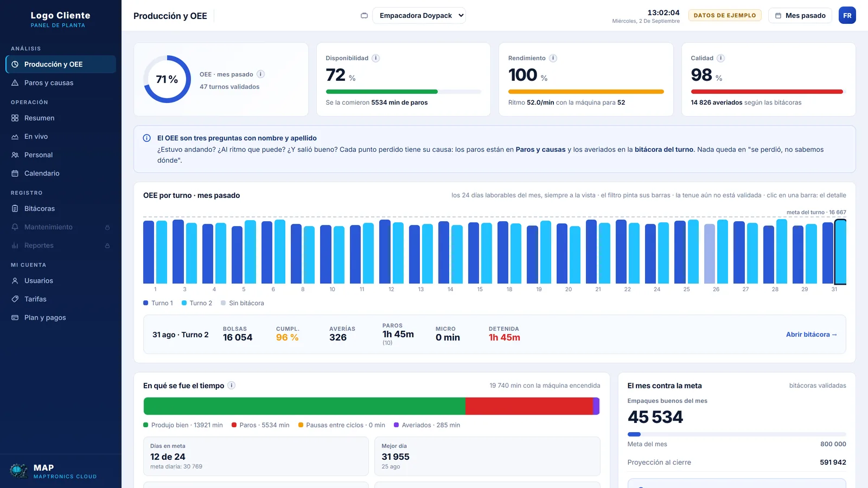Click the Resumen grid icon
The image size is (868, 488).
pyautogui.click(x=15, y=118)
